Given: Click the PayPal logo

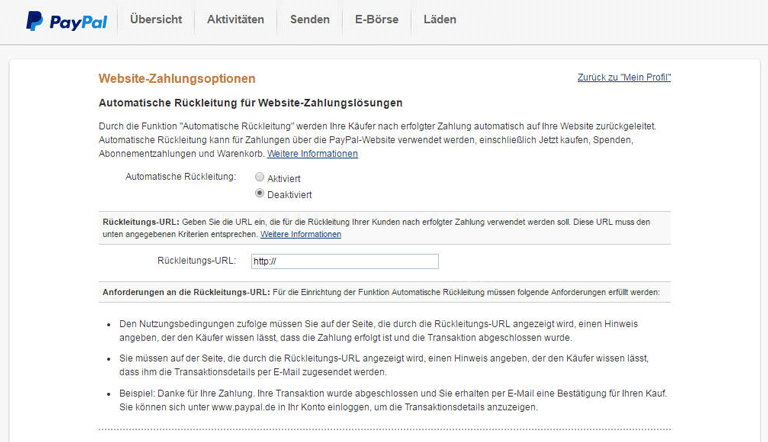Looking at the screenshot, I should pos(67,21).
